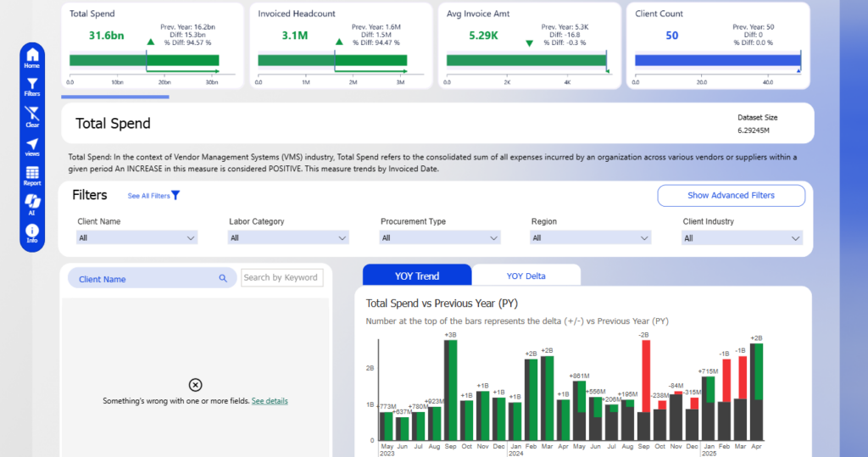Switch to the YOY Delta tab
Viewport: 868px width, 457px height.
coord(526,276)
